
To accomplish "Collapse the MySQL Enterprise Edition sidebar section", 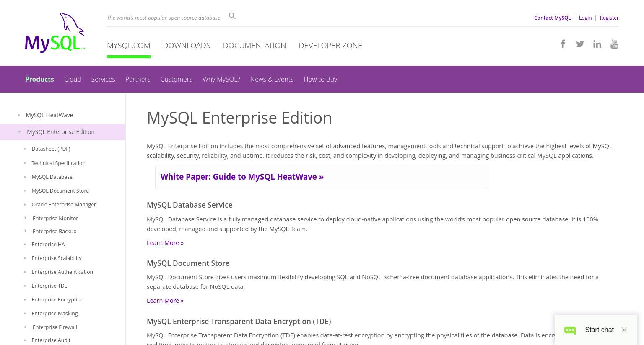I will [19, 131].
